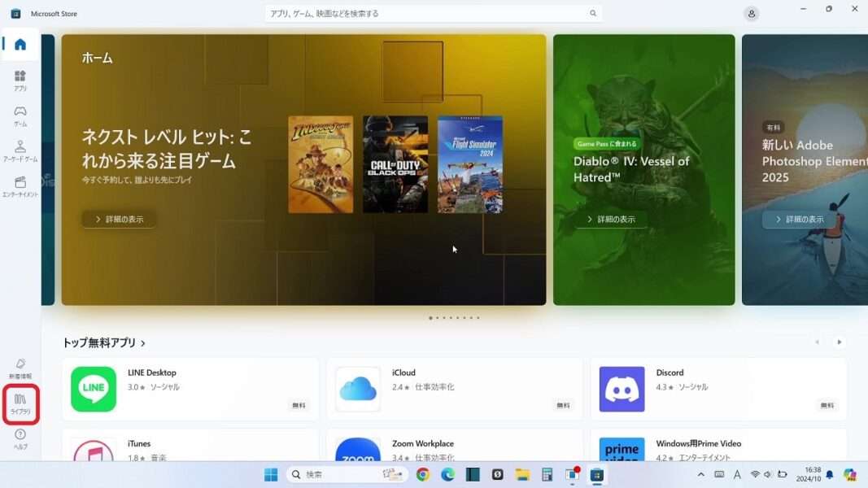868x488 pixels.
Task: Select the Arcade Games sidebar icon
Action: (20, 150)
